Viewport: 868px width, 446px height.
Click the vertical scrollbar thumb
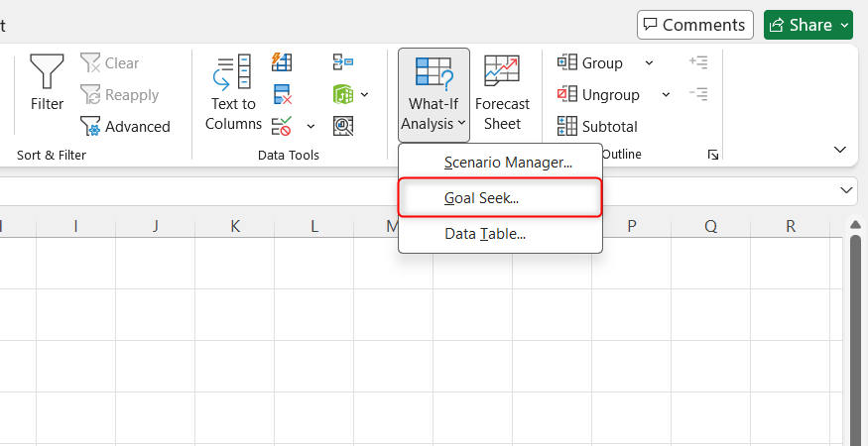click(x=855, y=340)
